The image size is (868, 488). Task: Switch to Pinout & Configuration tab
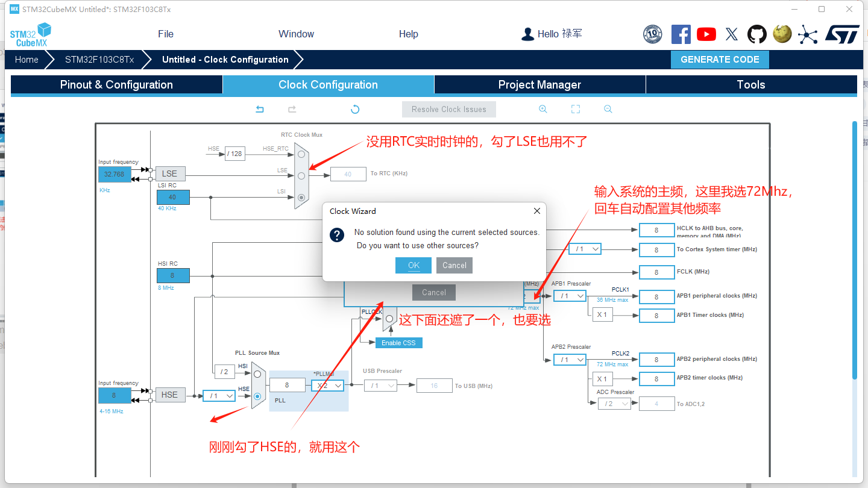(x=116, y=84)
